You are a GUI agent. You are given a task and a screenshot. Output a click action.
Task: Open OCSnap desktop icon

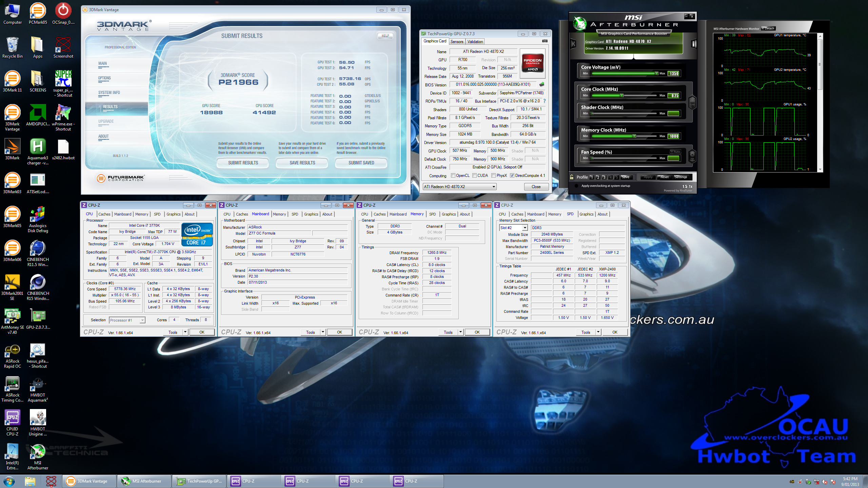pos(63,14)
